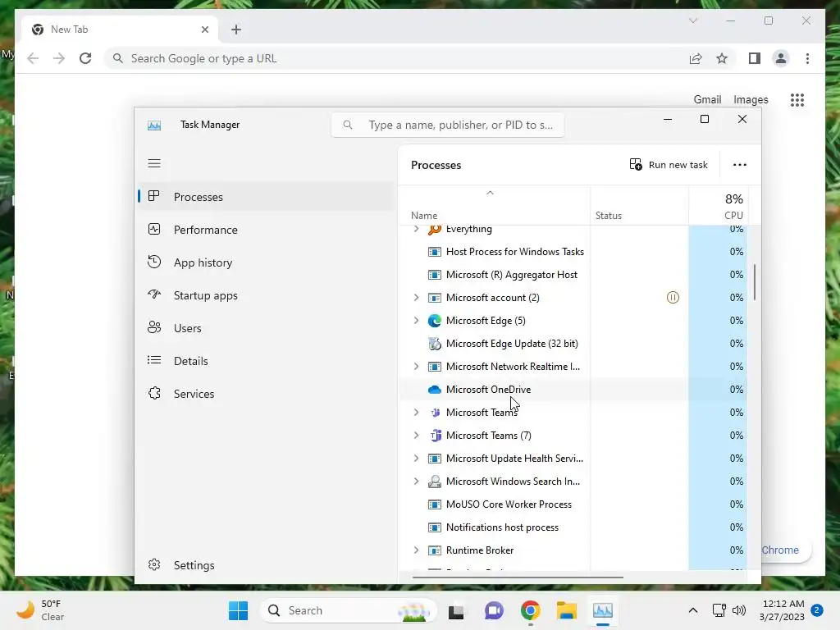Image resolution: width=840 pixels, height=630 pixels.
Task: Click the Microsoft Edge process icon
Action: point(435,321)
